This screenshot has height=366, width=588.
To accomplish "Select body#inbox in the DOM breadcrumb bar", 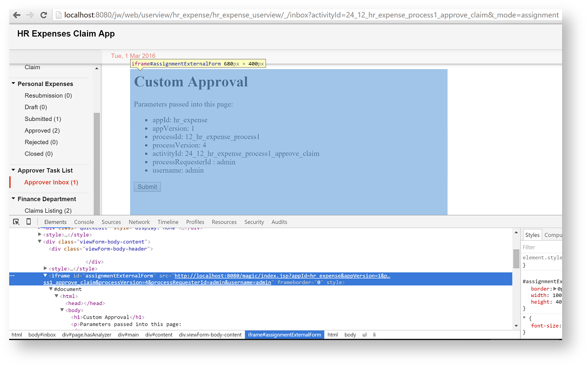I will [42, 335].
